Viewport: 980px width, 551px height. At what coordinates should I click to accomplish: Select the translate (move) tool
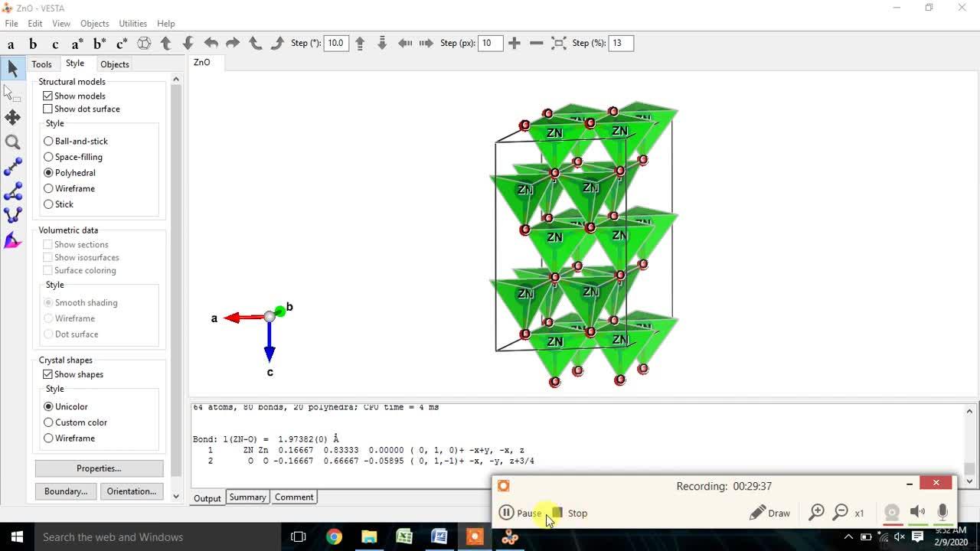click(12, 118)
